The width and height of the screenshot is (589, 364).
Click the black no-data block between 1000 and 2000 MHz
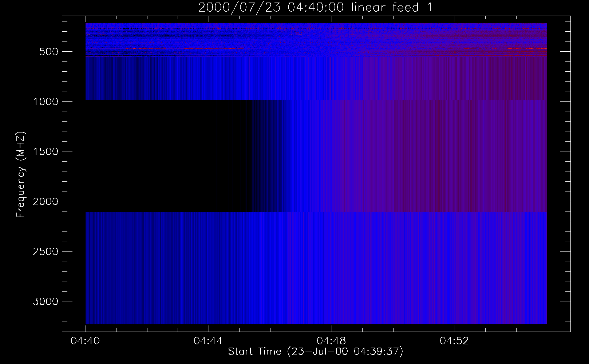point(166,156)
